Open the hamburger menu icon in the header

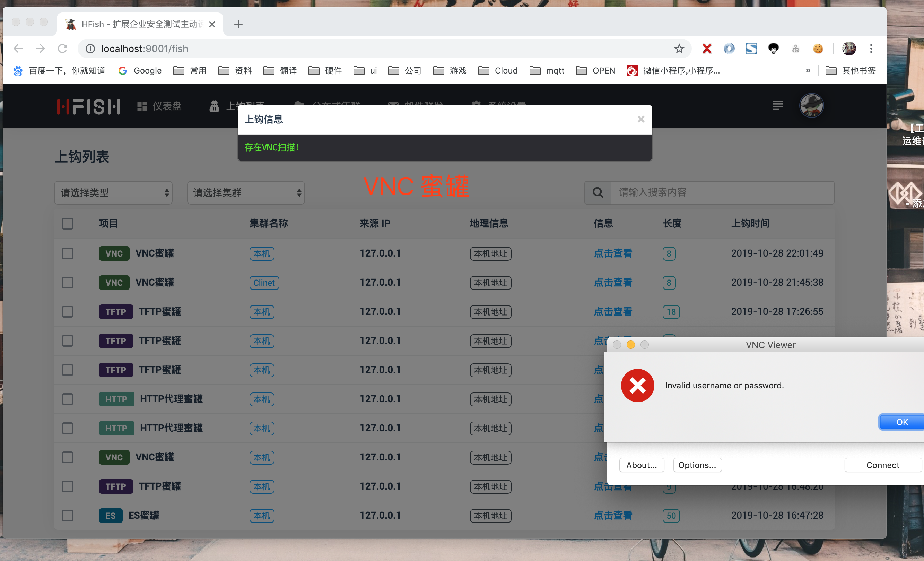click(777, 105)
